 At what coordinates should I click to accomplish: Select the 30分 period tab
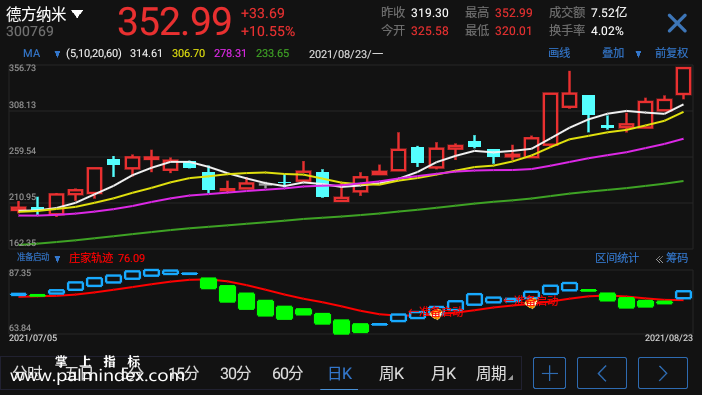[235, 374]
